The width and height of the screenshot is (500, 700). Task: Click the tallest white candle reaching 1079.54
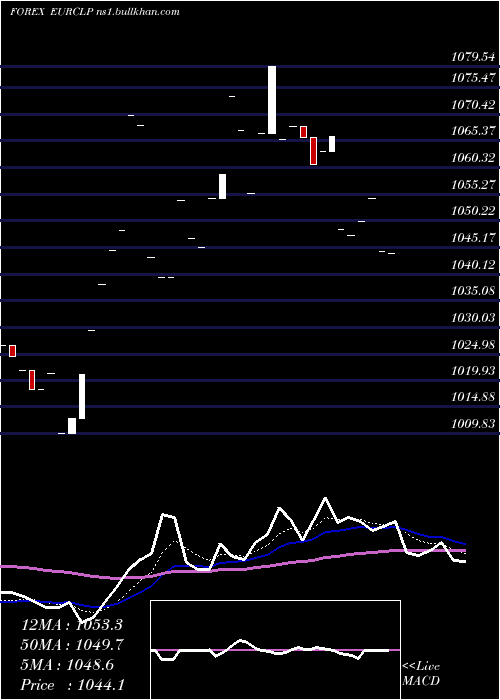[272, 100]
